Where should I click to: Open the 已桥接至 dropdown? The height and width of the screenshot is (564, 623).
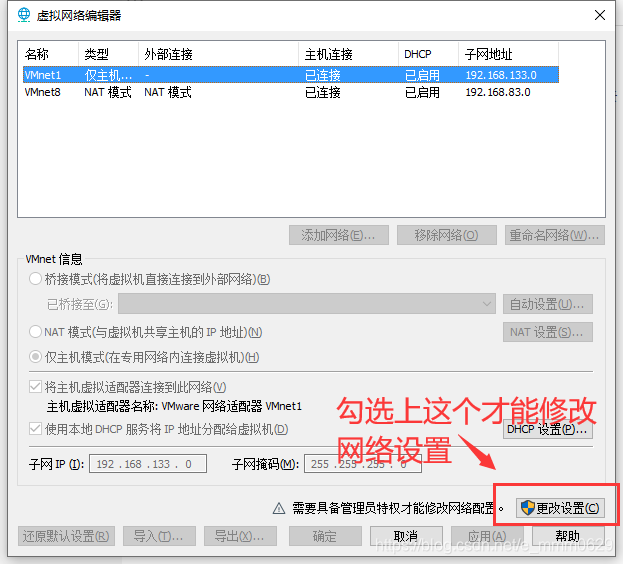307,304
